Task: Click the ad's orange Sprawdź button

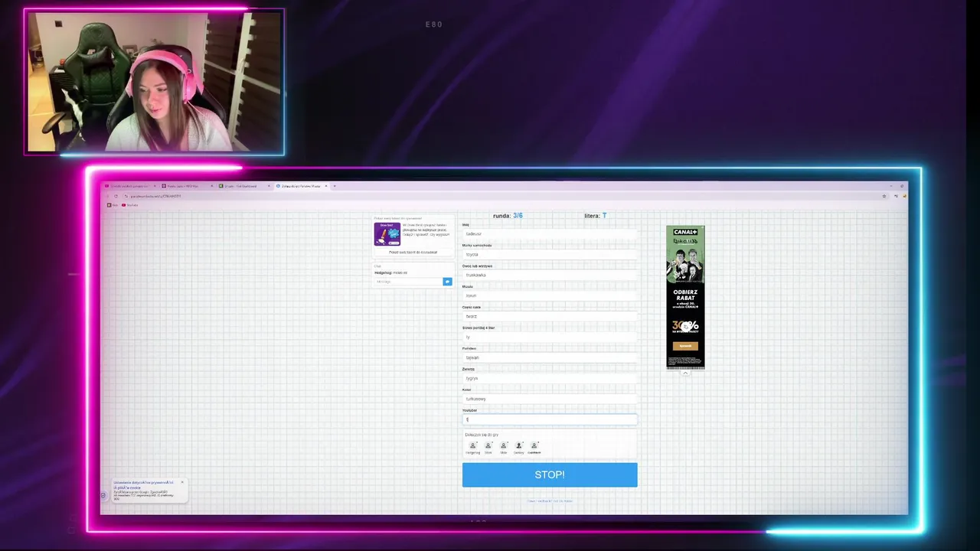Action: point(685,346)
